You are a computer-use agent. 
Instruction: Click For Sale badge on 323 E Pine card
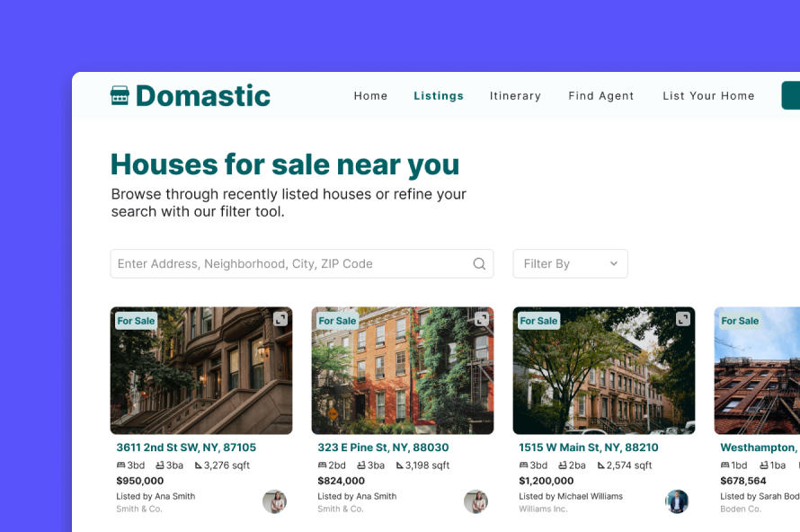click(x=337, y=321)
